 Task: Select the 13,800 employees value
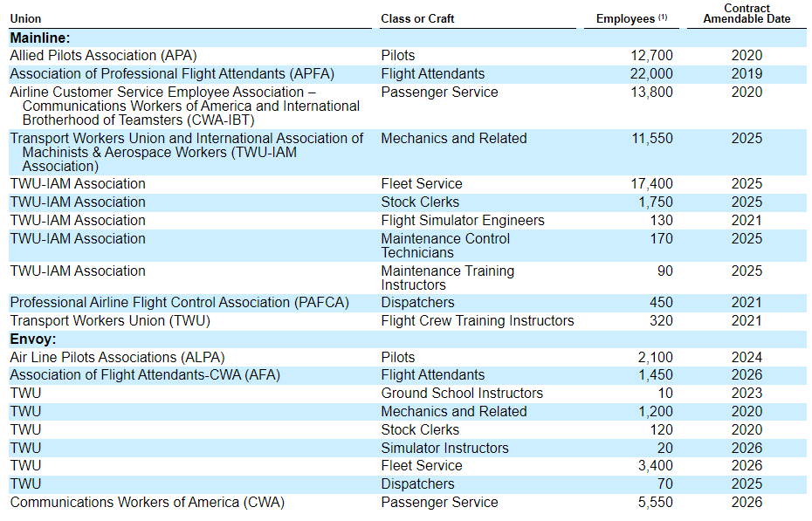651,93
